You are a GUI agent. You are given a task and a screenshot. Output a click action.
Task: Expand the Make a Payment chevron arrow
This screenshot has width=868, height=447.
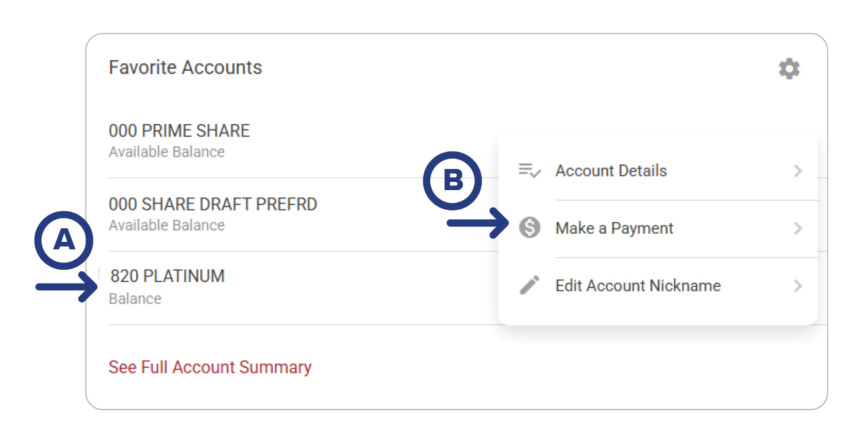pyautogui.click(x=798, y=228)
